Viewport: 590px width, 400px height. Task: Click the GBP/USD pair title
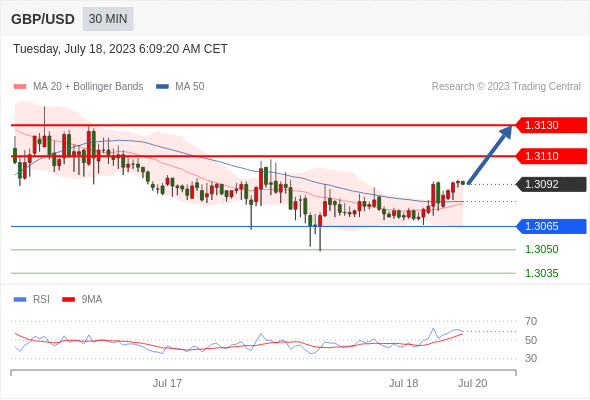coord(43,19)
